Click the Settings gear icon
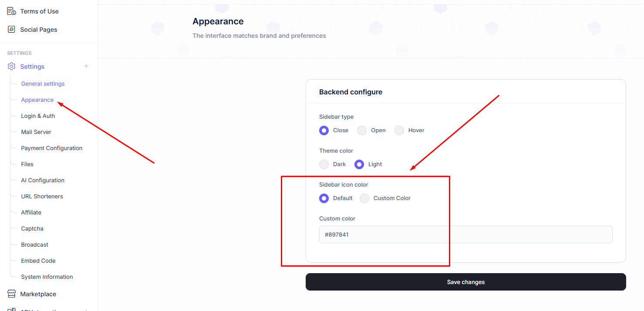644x311 pixels. tap(11, 67)
